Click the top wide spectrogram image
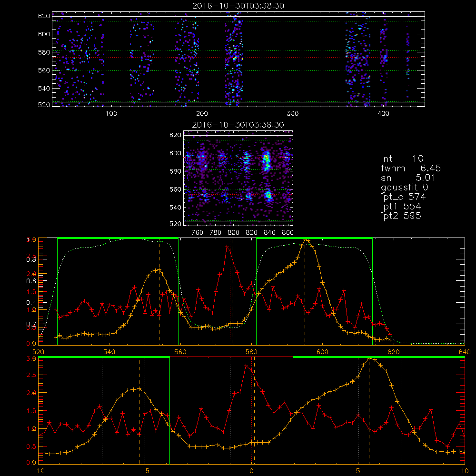Image resolution: width=476 pixels, height=476 pixels. [238, 59]
